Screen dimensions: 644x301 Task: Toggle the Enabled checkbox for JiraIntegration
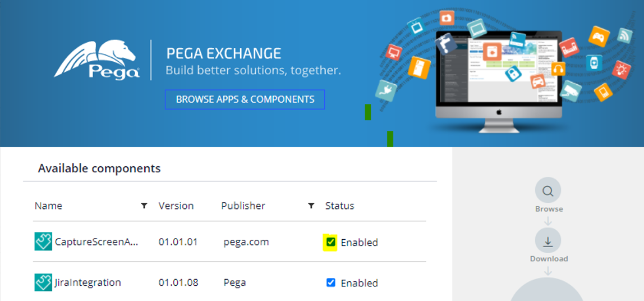point(330,282)
